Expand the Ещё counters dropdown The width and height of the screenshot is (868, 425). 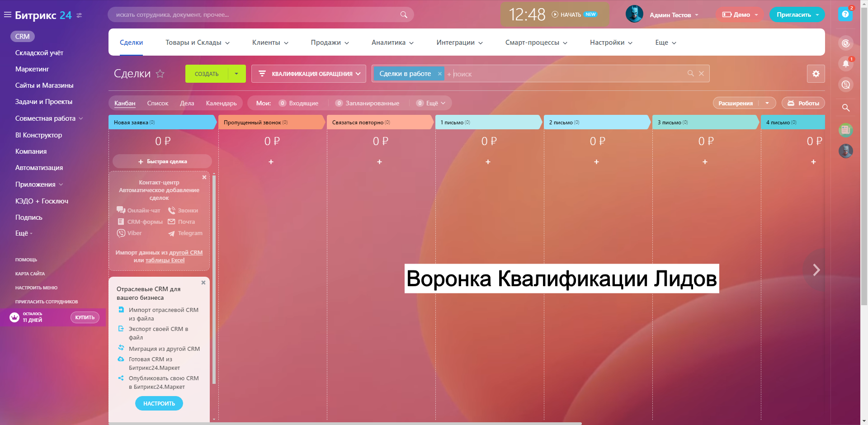pos(431,103)
